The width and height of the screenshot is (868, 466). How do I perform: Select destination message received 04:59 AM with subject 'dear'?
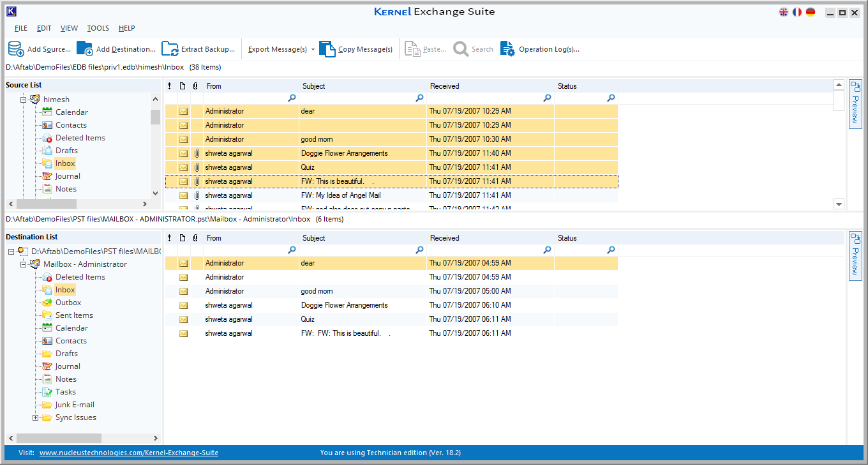pyautogui.click(x=391, y=263)
